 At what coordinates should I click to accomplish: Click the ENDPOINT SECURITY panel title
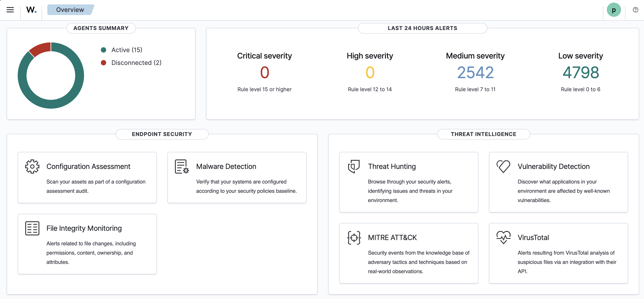pyautogui.click(x=162, y=134)
